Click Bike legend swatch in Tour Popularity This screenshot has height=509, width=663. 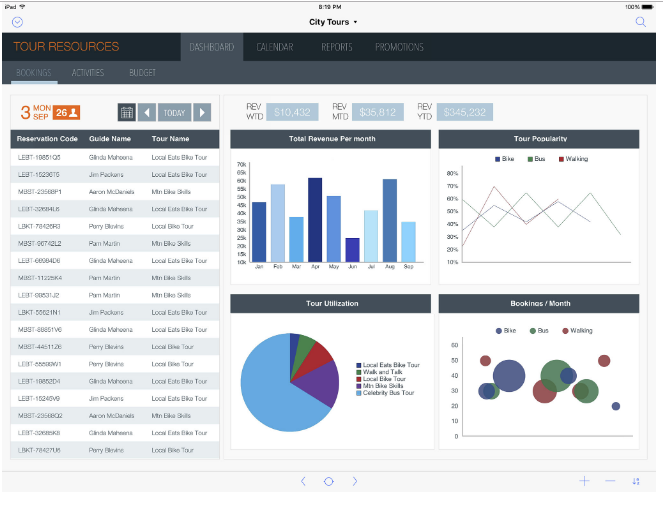coord(498,159)
